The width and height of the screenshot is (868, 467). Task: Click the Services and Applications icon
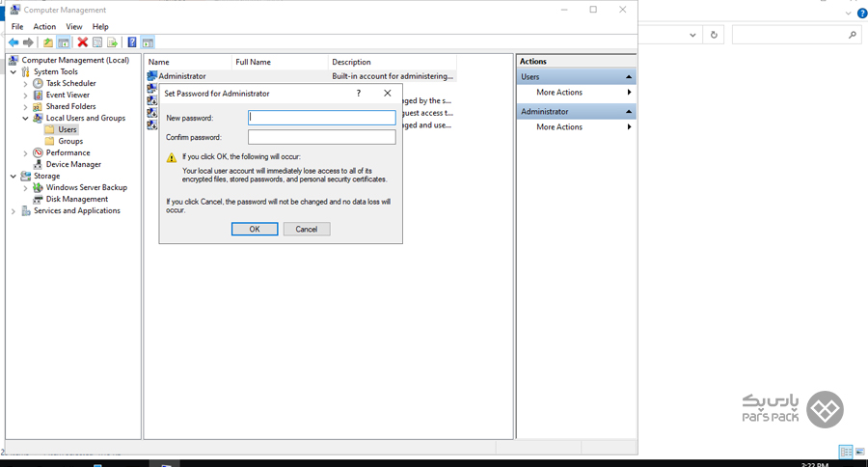pyautogui.click(x=25, y=211)
